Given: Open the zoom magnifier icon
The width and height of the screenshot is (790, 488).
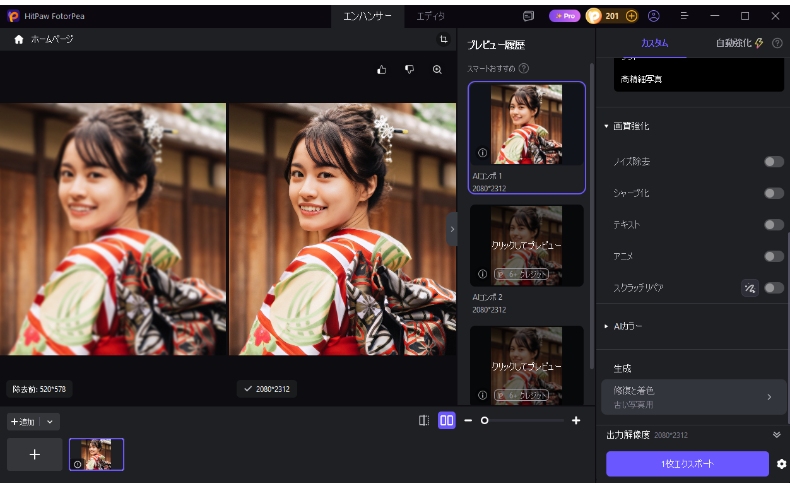Looking at the screenshot, I should pos(437,69).
